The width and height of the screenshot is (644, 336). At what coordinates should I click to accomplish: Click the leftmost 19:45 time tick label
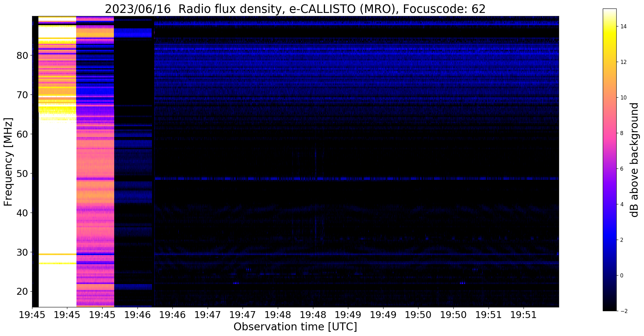click(x=32, y=314)
